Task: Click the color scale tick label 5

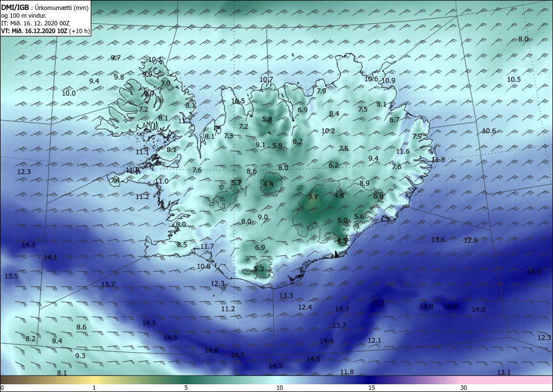Action: (x=186, y=388)
